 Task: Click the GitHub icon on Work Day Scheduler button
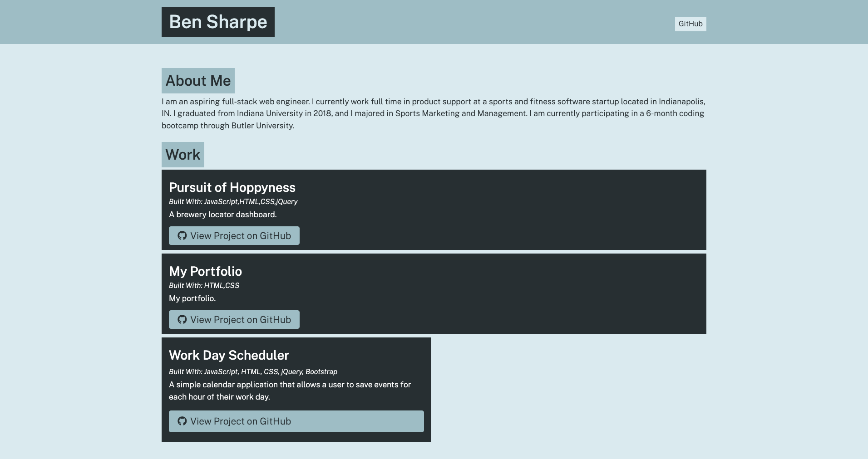coord(182,421)
